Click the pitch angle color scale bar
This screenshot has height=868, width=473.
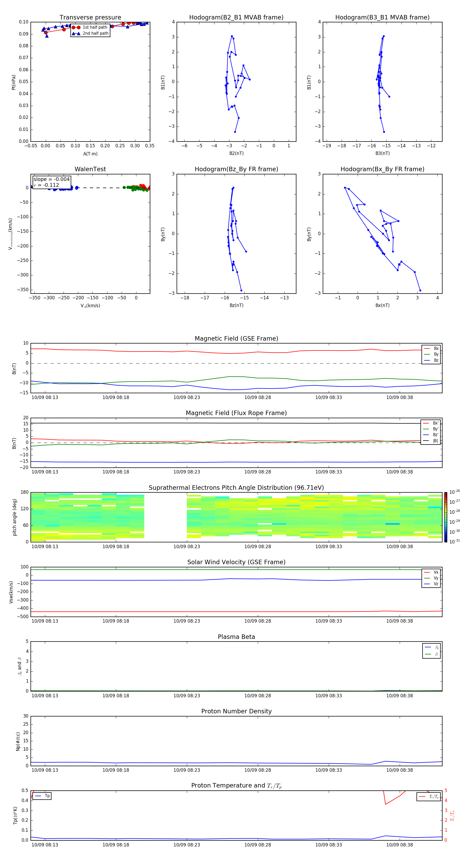click(x=445, y=517)
